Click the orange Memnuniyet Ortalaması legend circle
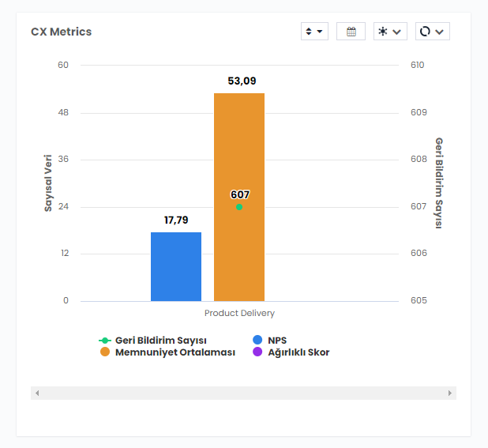Viewport: 488px width, 448px height. [104, 352]
